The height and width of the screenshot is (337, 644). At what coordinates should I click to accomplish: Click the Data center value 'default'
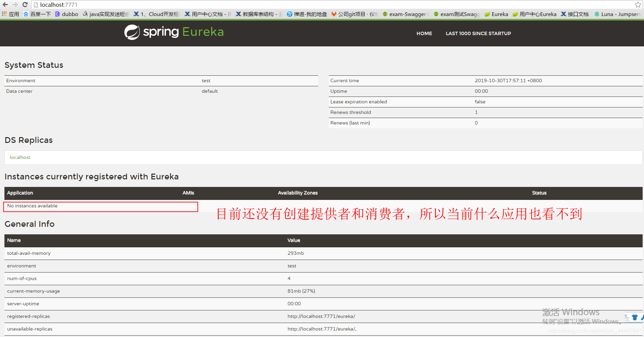point(210,91)
